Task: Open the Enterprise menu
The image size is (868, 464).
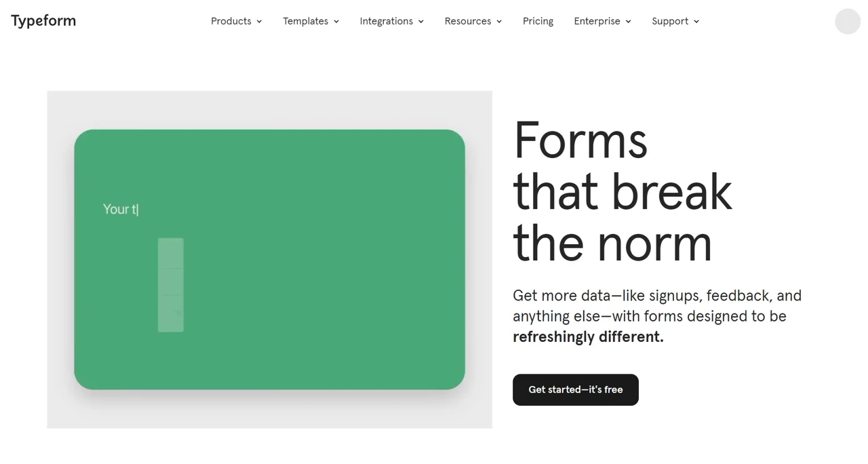Action: tap(602, 21)
